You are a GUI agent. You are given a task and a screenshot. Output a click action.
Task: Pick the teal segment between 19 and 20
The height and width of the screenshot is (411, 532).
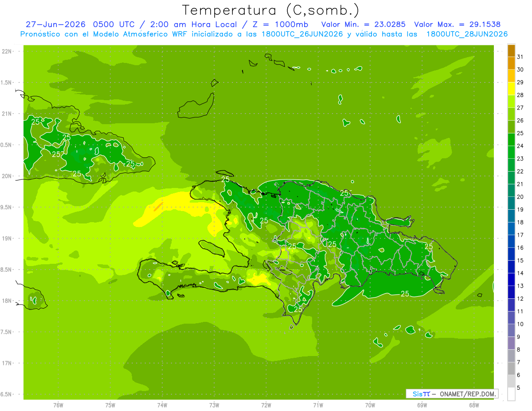point(511,203)
